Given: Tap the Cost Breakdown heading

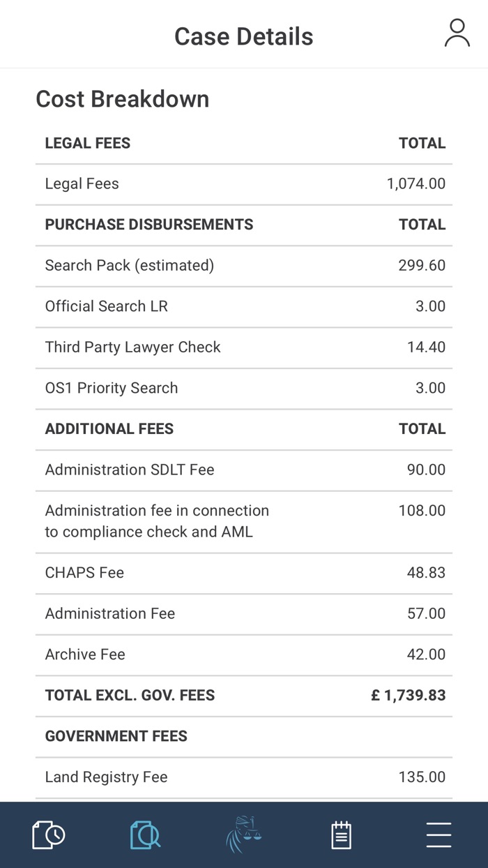Looking at the screenshot, I should (123, 99).
